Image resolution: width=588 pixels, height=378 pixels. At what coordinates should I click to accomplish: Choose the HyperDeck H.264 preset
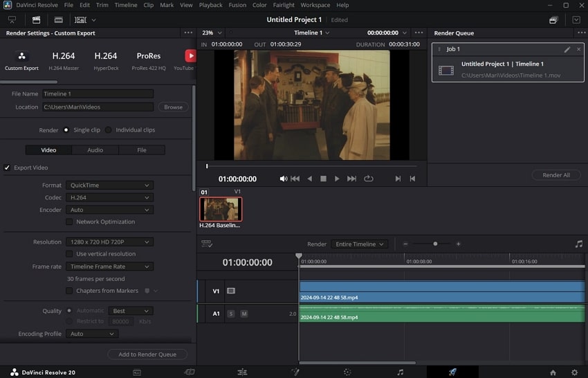point(106,60)
